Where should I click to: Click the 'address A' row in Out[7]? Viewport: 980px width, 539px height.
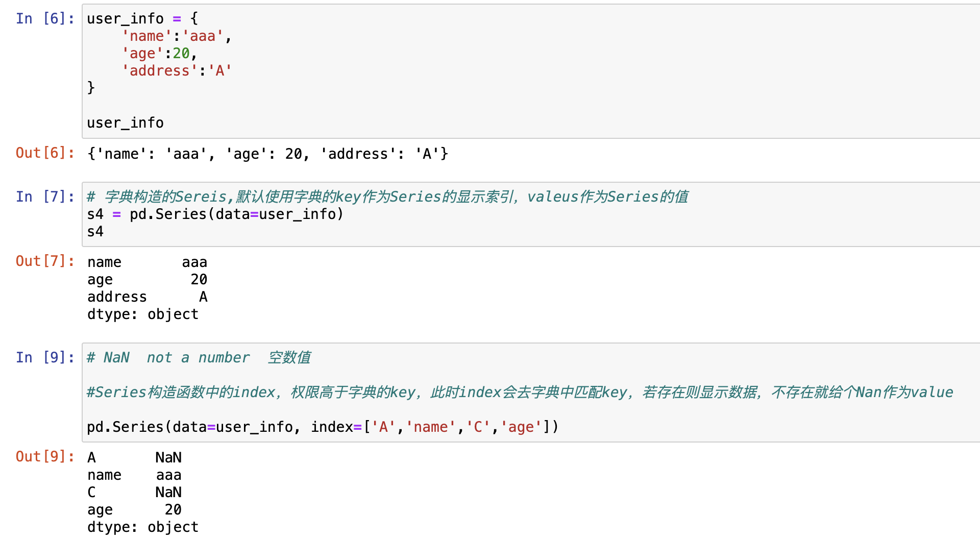click(148, 297)
